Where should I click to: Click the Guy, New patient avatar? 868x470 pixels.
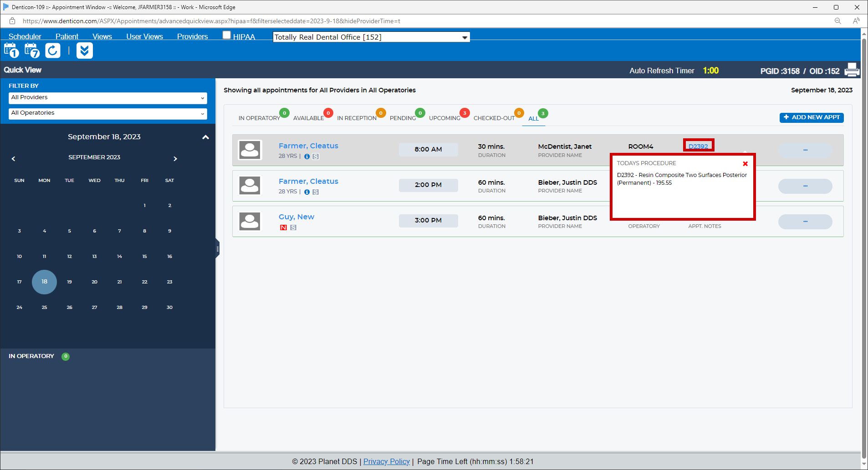point(250,221)
